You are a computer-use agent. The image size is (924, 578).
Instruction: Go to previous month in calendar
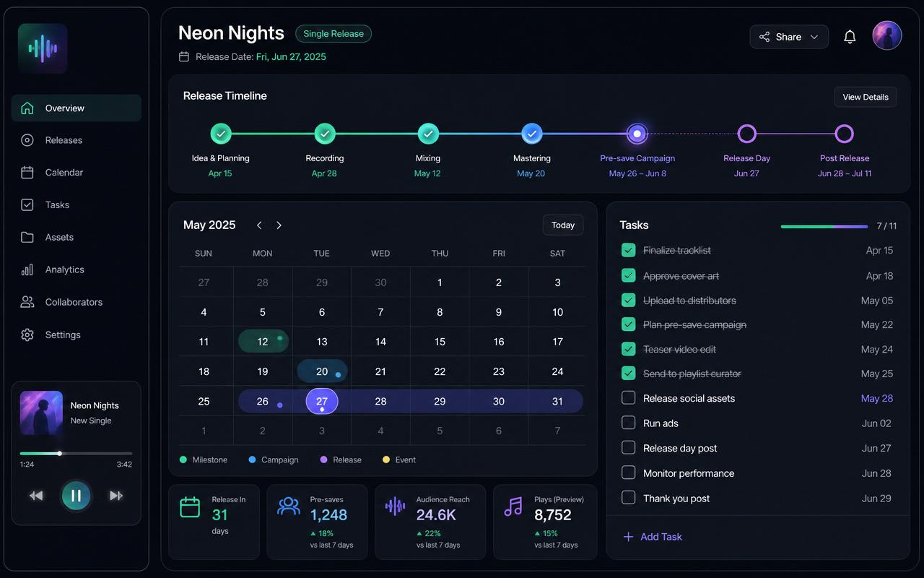point(259,225)
